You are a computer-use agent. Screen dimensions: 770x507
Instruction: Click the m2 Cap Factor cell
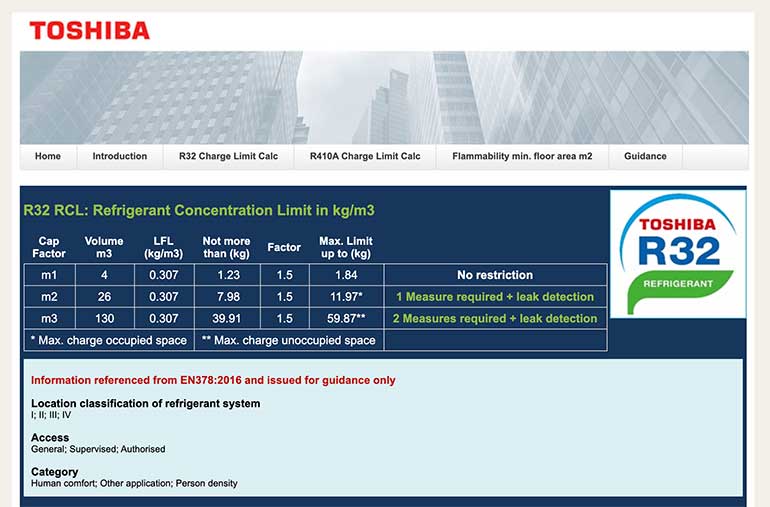tap(49, 297)
